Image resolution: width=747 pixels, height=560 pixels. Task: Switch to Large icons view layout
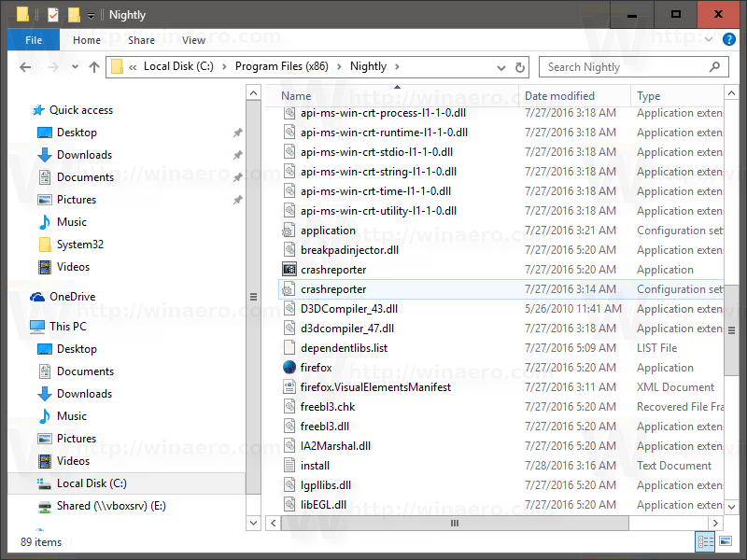pyautogui.click(x=726, y=541)
